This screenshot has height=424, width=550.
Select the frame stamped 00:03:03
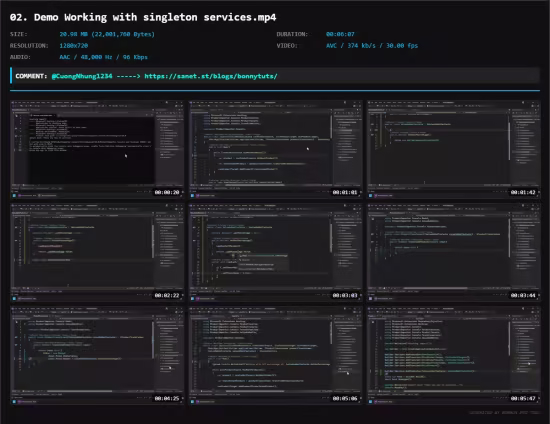click(275, 252)
